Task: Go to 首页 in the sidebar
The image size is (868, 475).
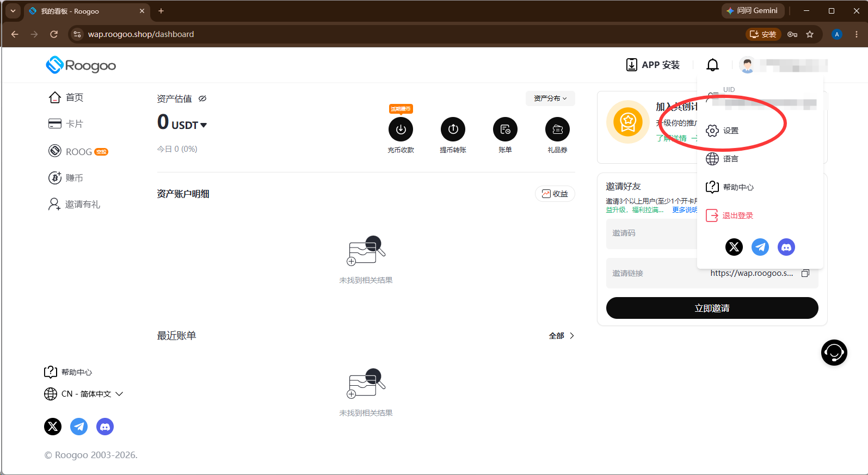Action: tap(66, 97)
